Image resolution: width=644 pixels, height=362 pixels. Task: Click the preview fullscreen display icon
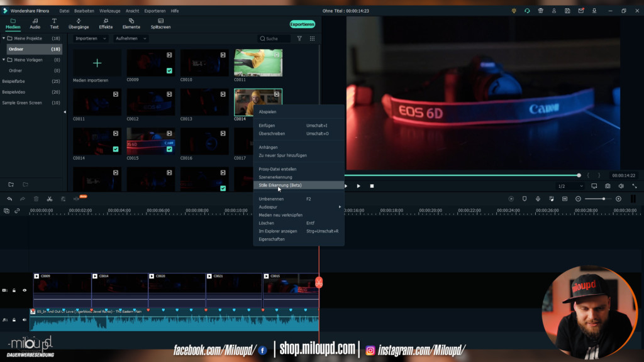594,186
